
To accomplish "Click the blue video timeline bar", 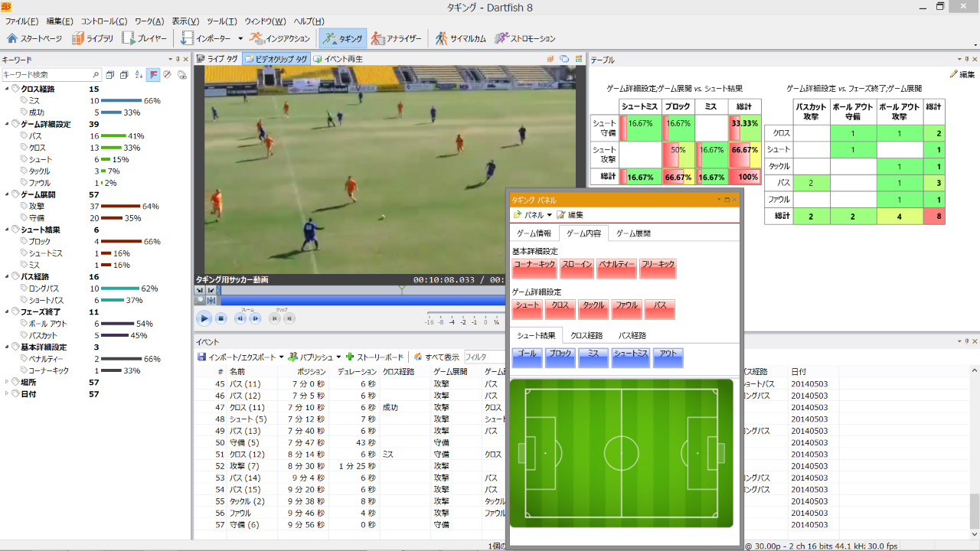I will [362, 301].
